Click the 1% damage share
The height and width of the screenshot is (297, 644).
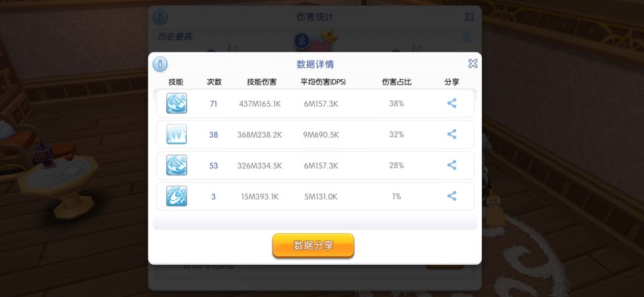pyautogui.click(x=397, y=196)
